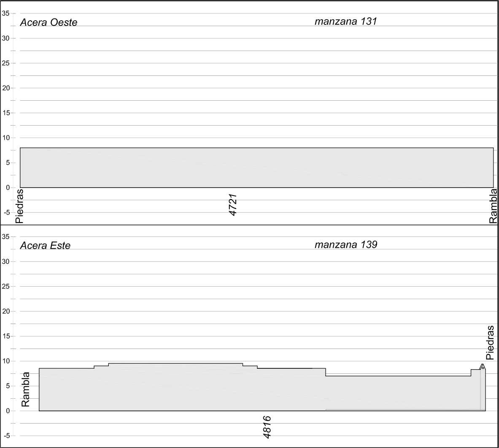Click lot number 4816 below lower profile
499x448 pixels.
pos(267,427)
